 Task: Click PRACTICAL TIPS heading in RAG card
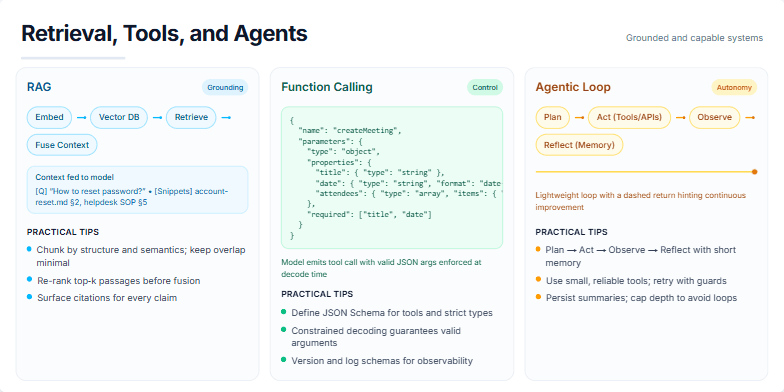click(63, 232)
